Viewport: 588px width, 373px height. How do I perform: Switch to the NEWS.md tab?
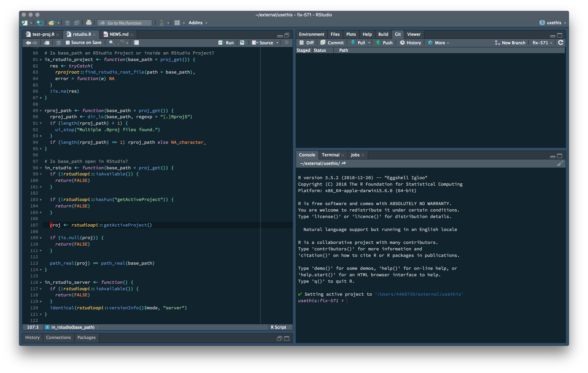pos(119,34)
